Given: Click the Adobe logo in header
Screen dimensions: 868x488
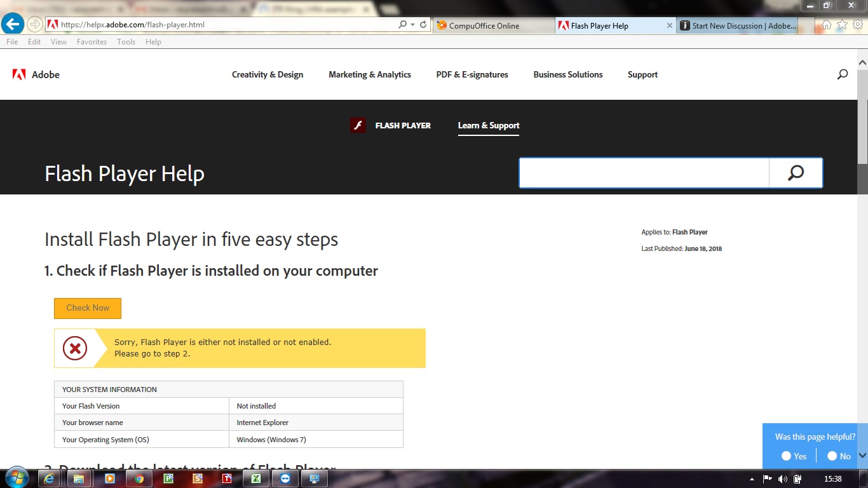Looking at the screenshot, I should click(36, 74).
